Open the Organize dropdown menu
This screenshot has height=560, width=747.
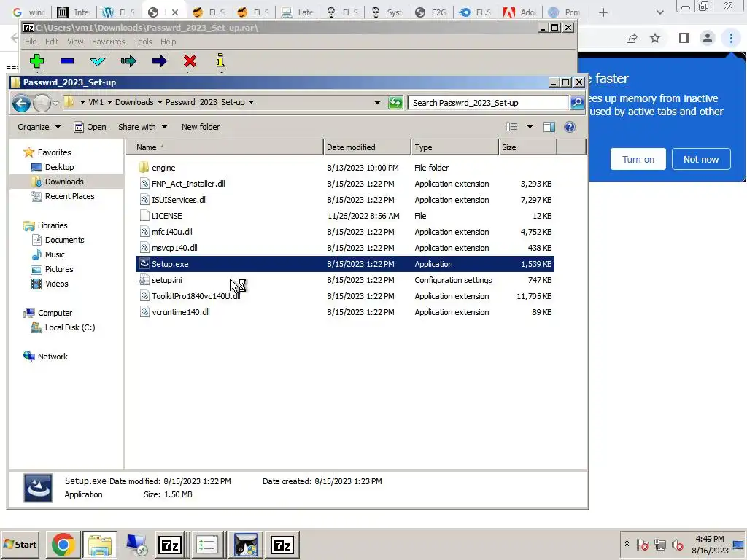tap(39, 127)
